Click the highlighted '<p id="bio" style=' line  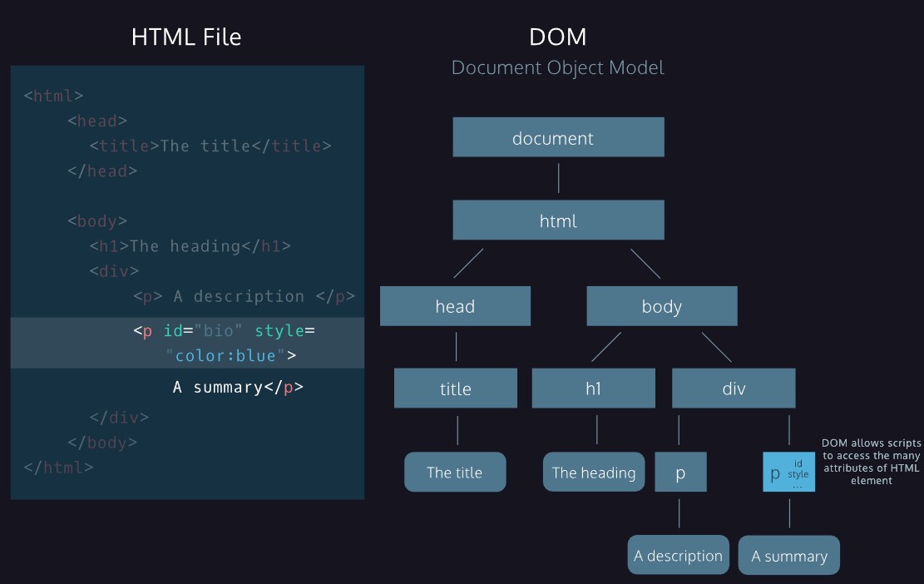(224, 330)
